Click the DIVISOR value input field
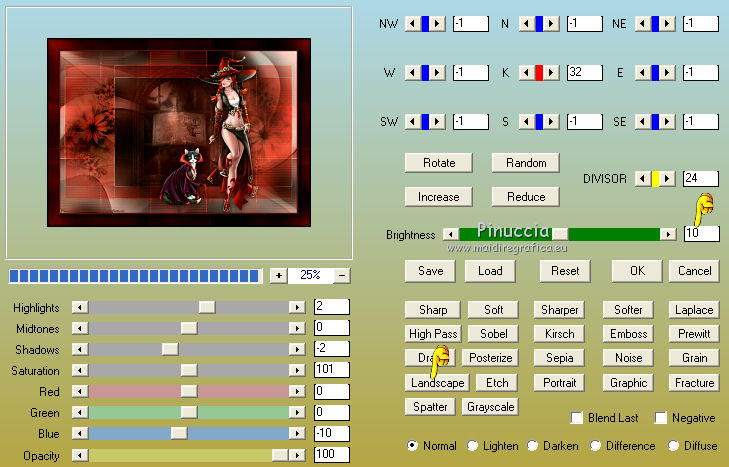 [701, 179]
